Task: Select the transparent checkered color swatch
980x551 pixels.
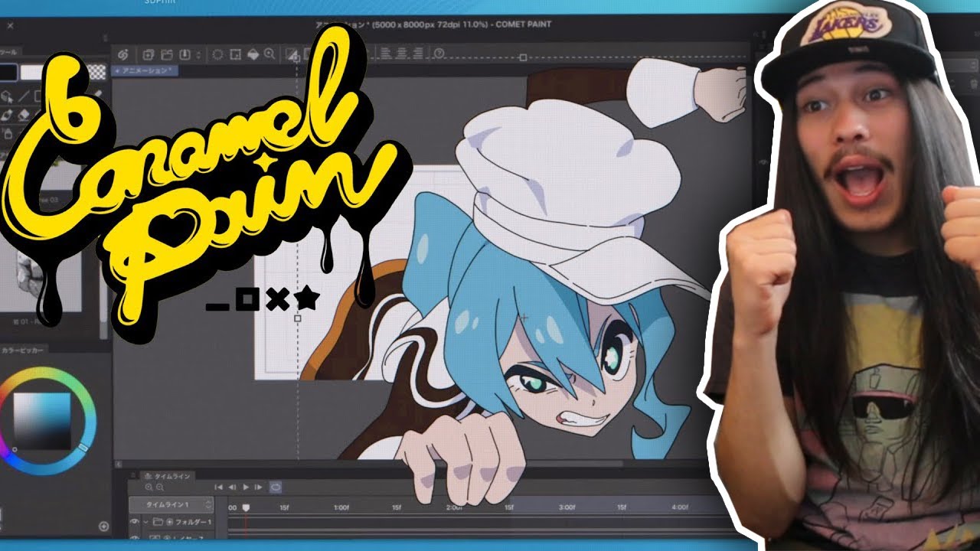Action: click(x=96, y=72)
